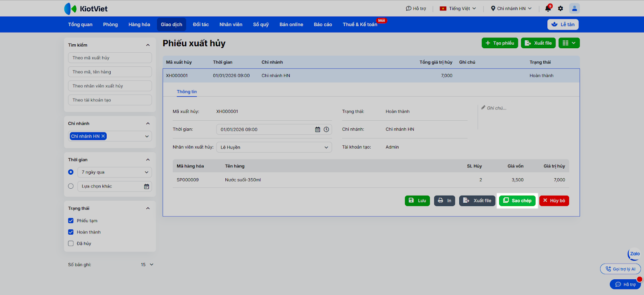Open the Báo cáo menu
This screenshot has height=295, width=644.
[323, 25]
